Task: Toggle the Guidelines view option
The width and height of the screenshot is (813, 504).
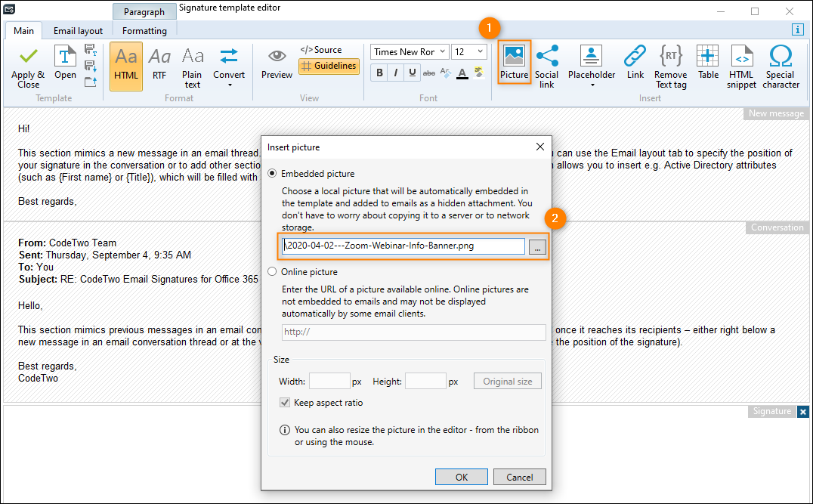Action: click(x=329, y=66)
